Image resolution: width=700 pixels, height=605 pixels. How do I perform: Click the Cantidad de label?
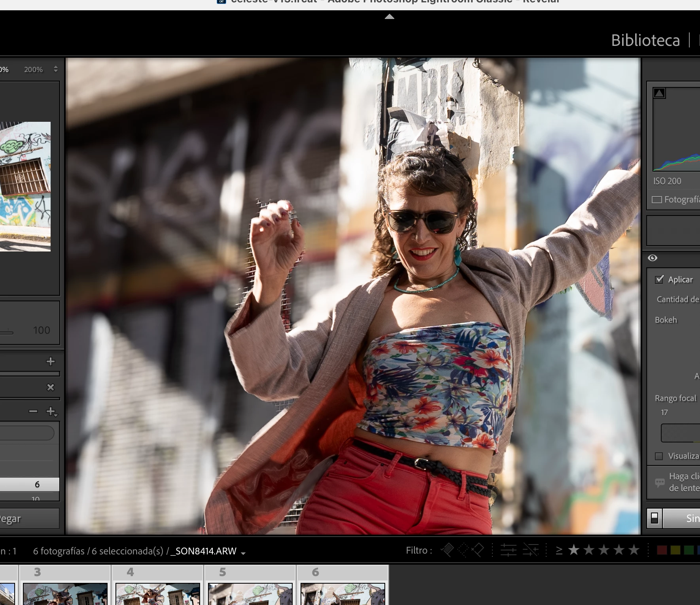pyautogui.click(x=678, y=299)
